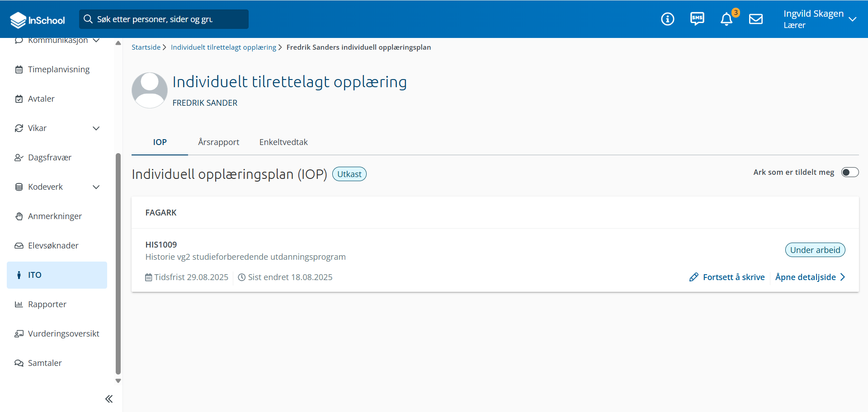Select ITO in the sidebar
Screen dimensions: 868x412
[x=57, y=275]
